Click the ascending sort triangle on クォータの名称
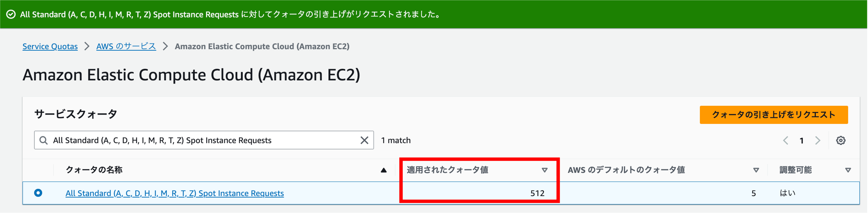Screen dimensions: 868x213 tap(383, 170)
